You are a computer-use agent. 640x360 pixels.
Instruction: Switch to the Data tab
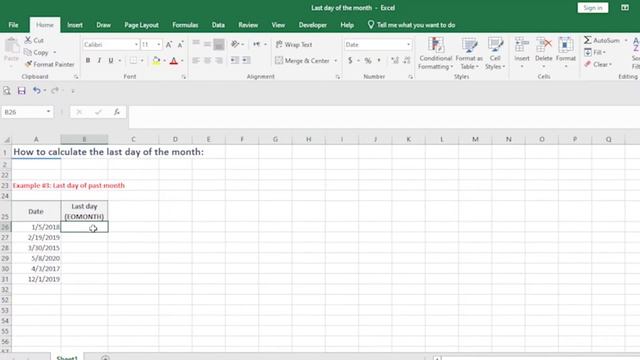coord(218,25)
